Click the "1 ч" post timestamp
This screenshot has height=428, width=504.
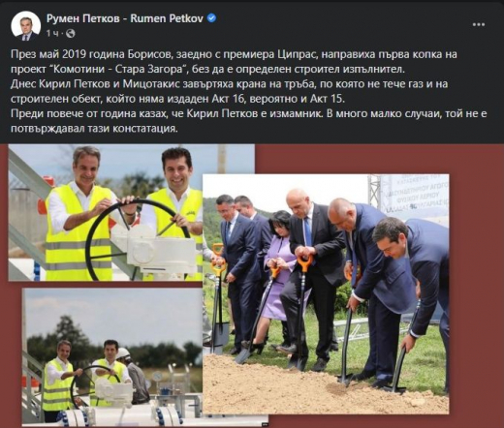point(52,33)
